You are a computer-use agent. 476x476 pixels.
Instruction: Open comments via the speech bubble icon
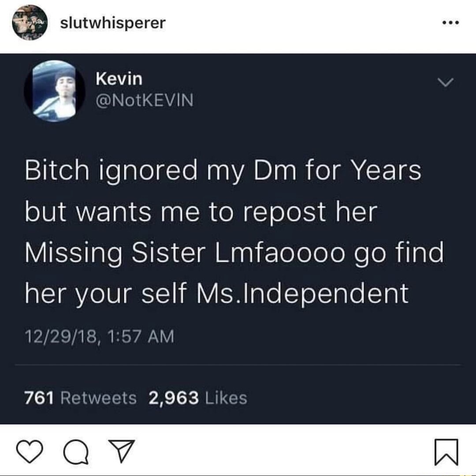[76, 452]
